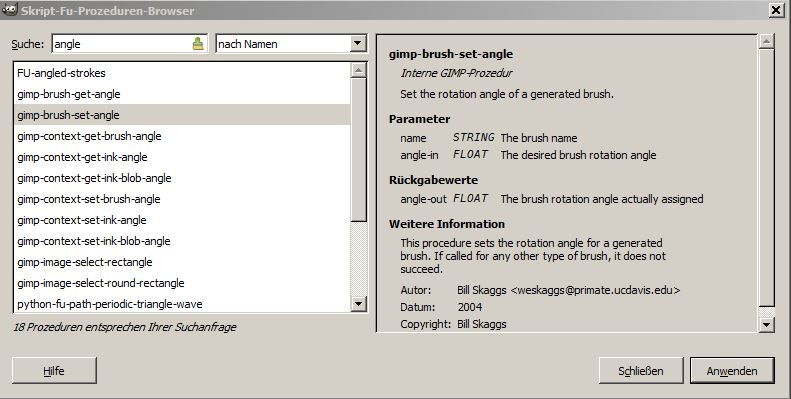Select gimp-context-get-ink-blob-angle entry
791x399 pixels.
(x=182, y=178)
